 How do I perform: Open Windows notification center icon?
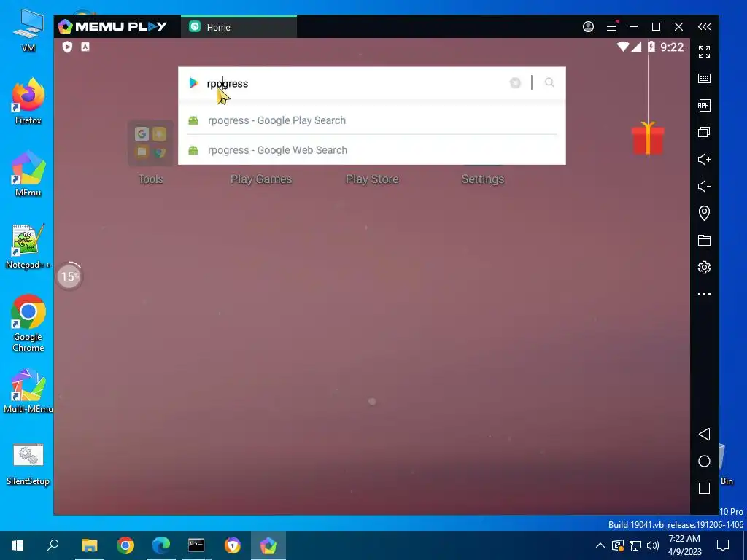[723, 545]
